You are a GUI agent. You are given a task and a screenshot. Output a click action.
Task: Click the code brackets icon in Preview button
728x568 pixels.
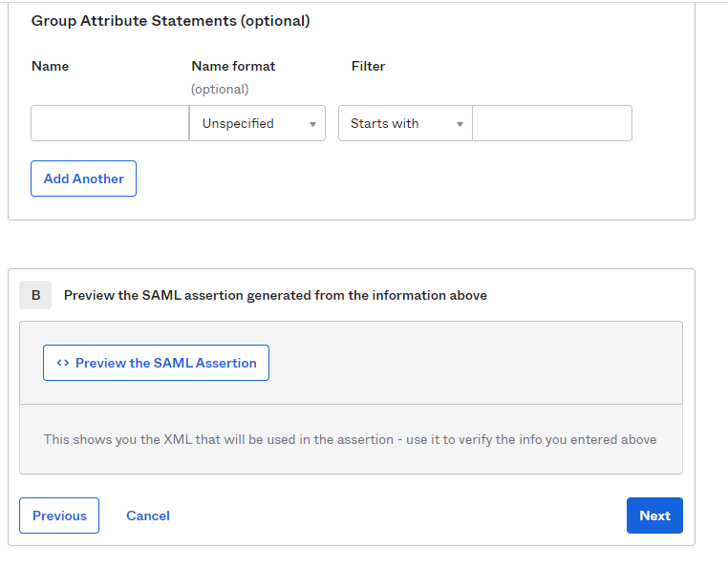pyautogui.click(x=63, y=363)
